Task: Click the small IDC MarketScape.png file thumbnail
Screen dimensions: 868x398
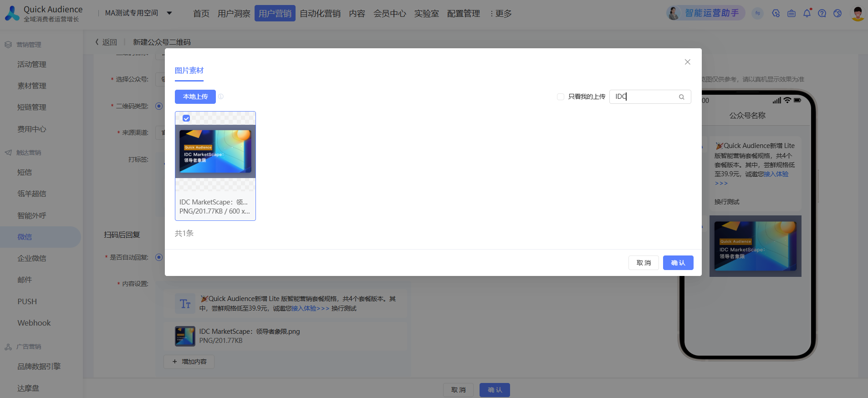Action: coord(185,336)
